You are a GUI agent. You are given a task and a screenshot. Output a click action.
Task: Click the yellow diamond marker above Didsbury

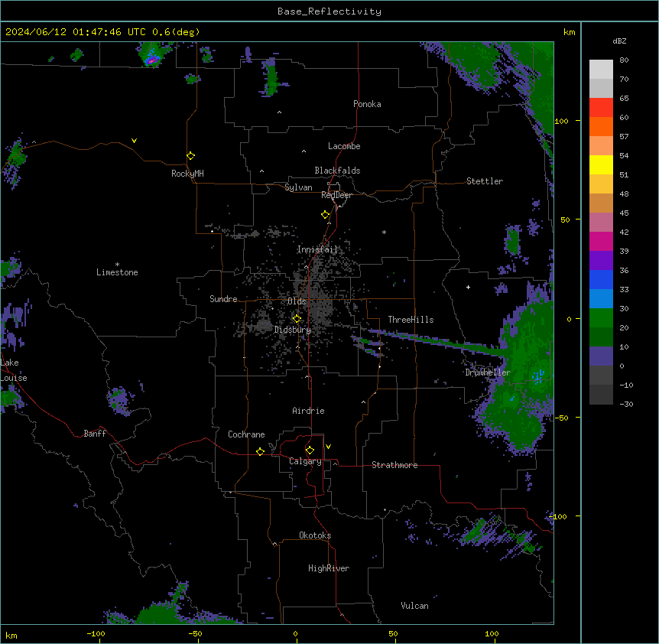click(297, 319)
